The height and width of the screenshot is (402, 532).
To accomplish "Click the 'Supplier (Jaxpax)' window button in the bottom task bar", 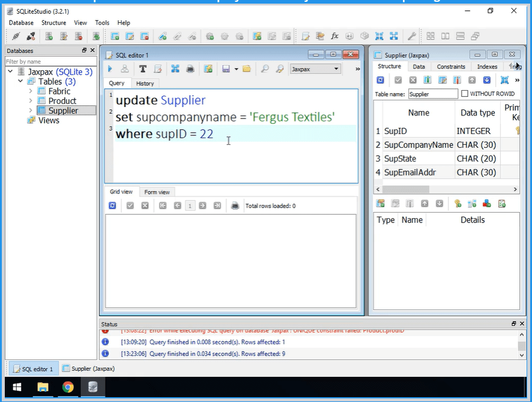I will click(x=88, y=369).
